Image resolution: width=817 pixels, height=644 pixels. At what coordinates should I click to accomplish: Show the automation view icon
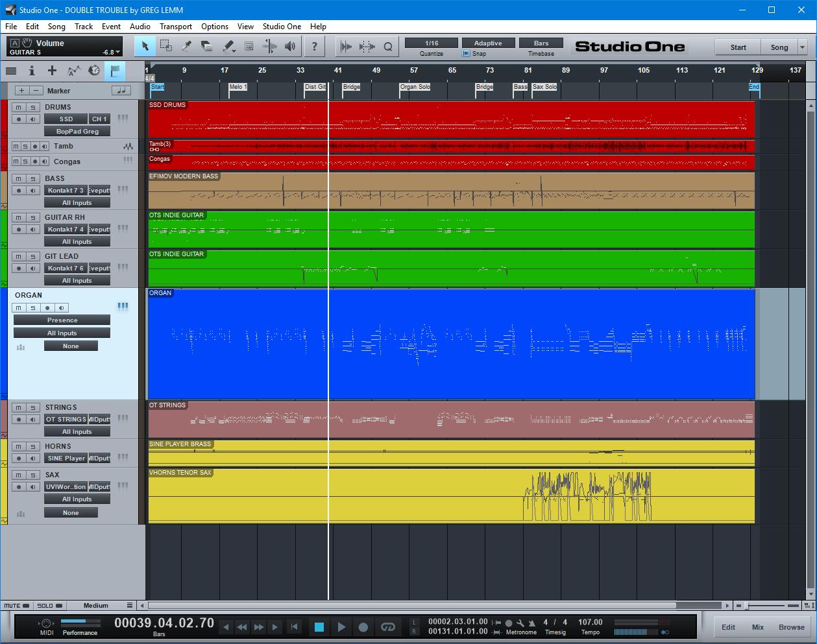click(73, 71)
